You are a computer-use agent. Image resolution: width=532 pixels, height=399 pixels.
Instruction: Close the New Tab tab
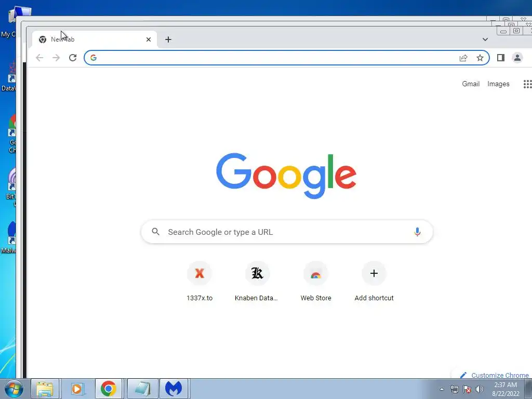(x=149, y=39)
